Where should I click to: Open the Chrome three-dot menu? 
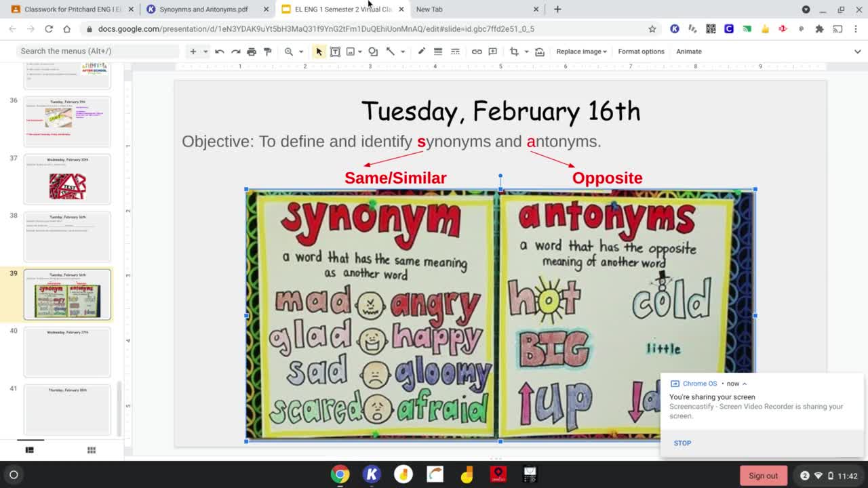pyautogui.click(x=856, y=29)
